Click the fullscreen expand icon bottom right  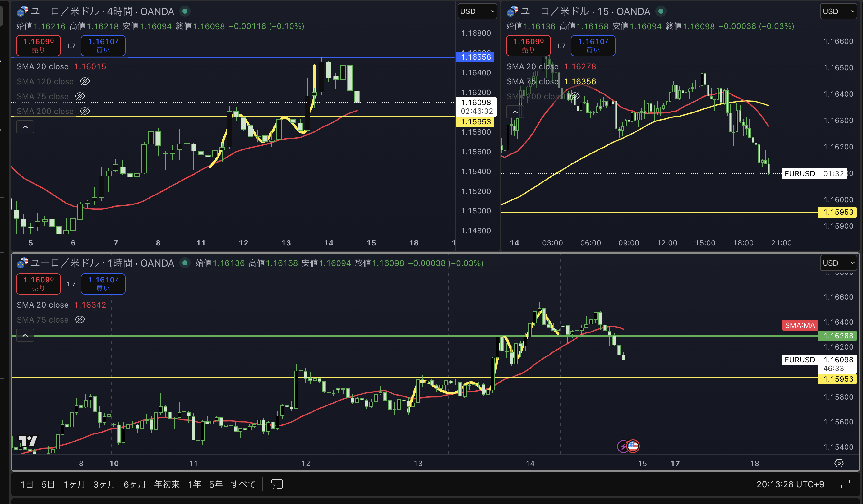point(846,484)
